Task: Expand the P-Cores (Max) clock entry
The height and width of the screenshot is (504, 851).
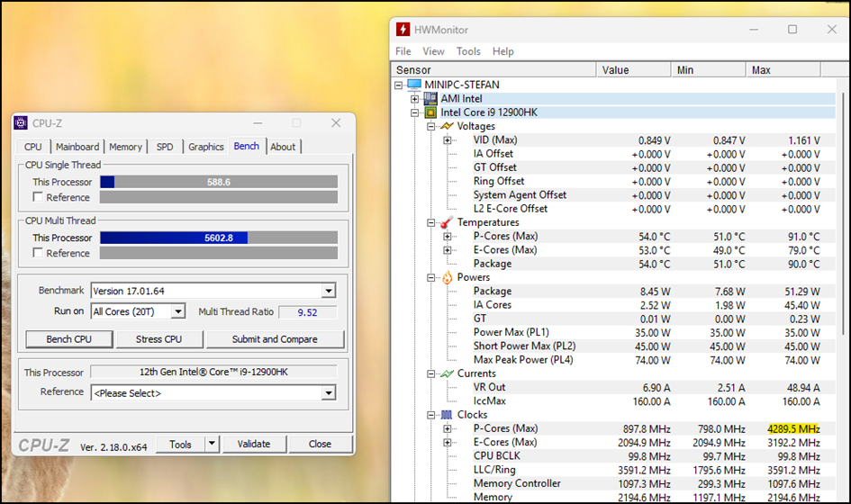Action: [x=448, y=428]
